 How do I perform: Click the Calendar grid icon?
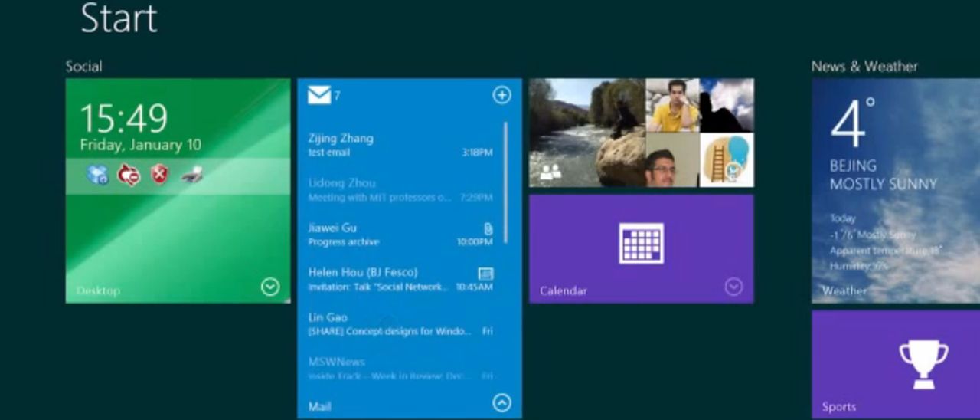click(641, 243)
